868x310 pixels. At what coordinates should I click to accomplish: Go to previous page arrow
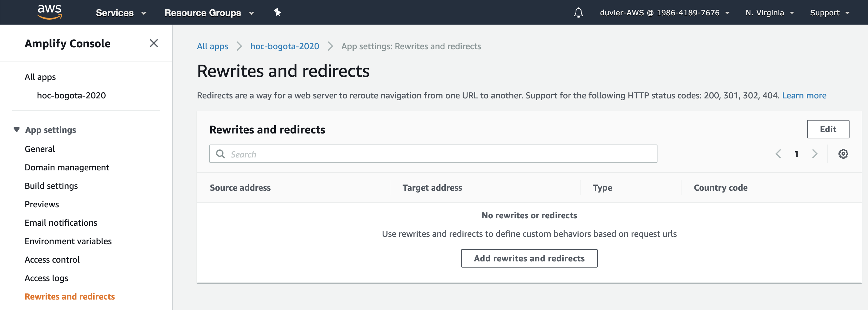(x=778, y=154)
